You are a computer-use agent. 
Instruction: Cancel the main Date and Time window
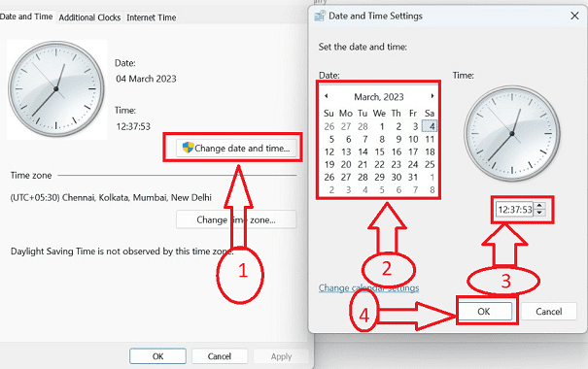point(220,356)
